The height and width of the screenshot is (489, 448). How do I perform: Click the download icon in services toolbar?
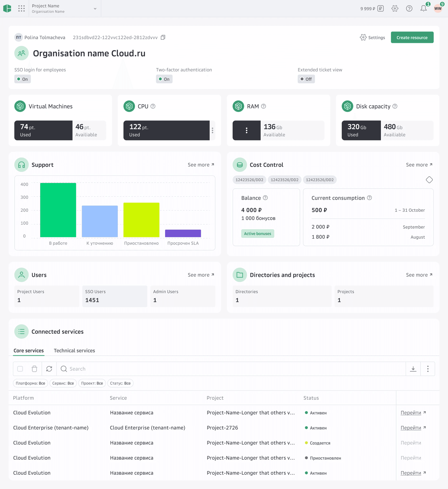(x=413, y=369)
